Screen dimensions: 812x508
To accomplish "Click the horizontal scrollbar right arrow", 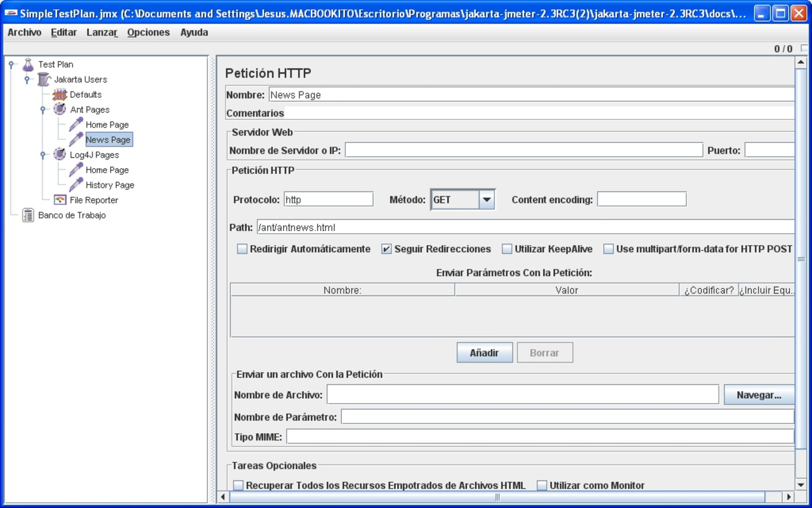I will tap(789, 497).
